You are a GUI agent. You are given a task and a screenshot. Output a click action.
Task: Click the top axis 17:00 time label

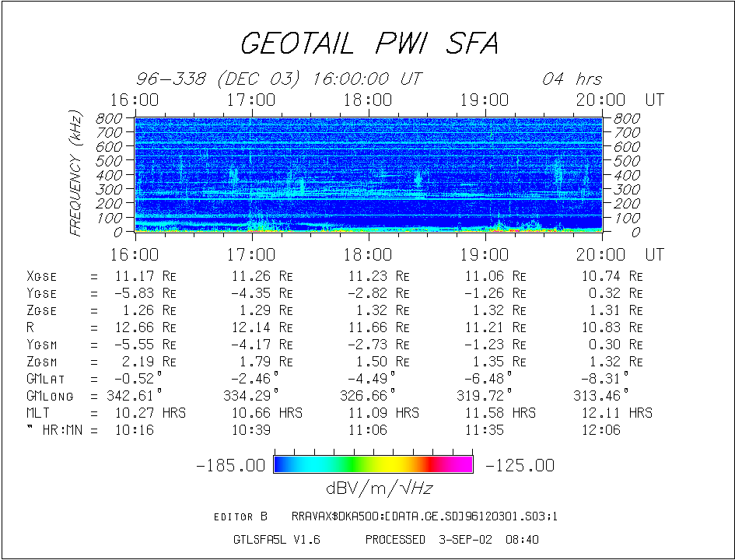252,100
